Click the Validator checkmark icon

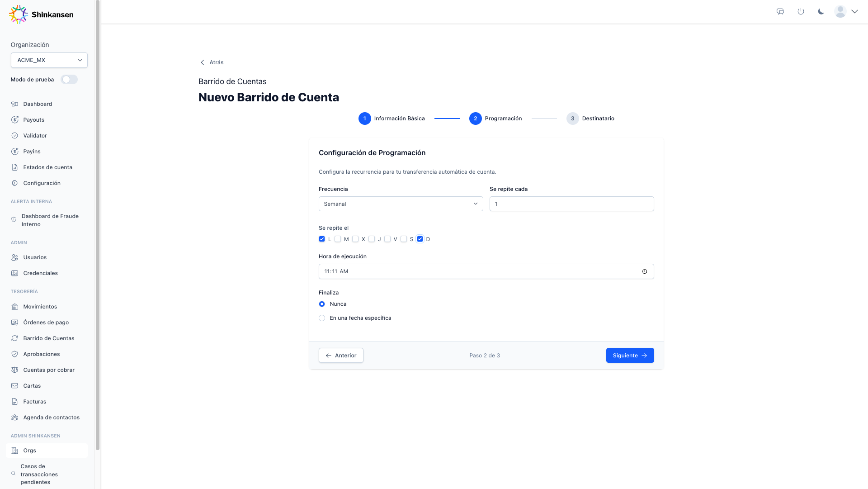pyautogui.click(x=14, y=136)
